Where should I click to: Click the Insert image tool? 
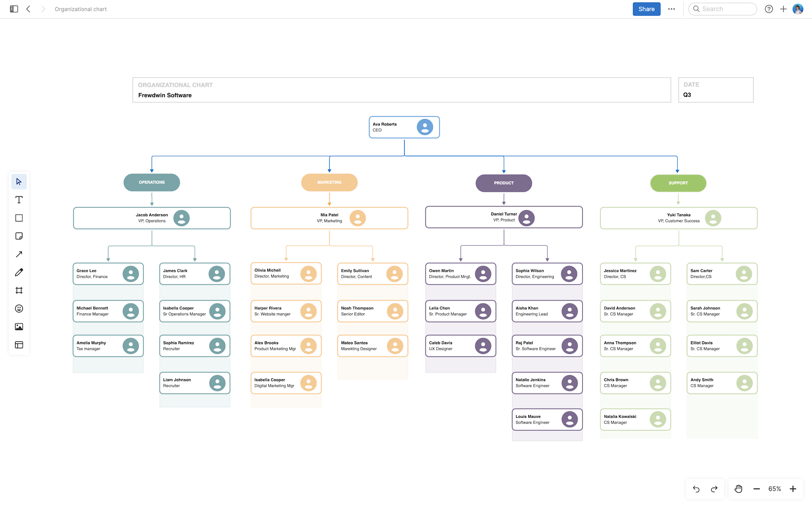coord(19,327)
